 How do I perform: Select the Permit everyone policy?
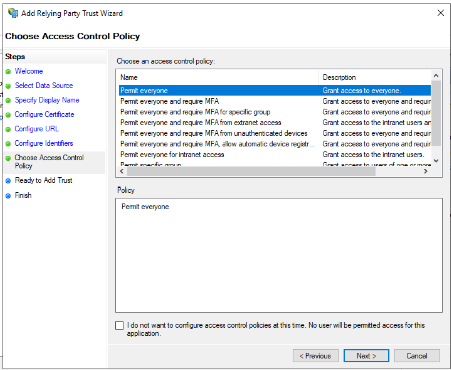(x=275, y=90)
